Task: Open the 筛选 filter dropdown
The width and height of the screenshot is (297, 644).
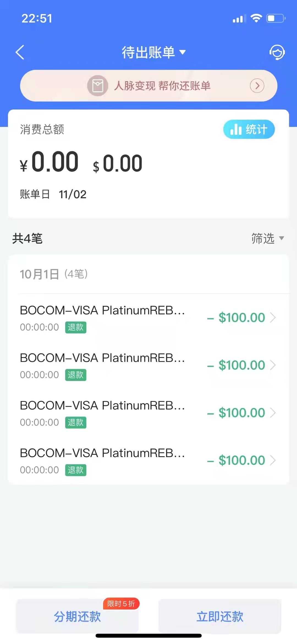Action: [x=268, y=238]
